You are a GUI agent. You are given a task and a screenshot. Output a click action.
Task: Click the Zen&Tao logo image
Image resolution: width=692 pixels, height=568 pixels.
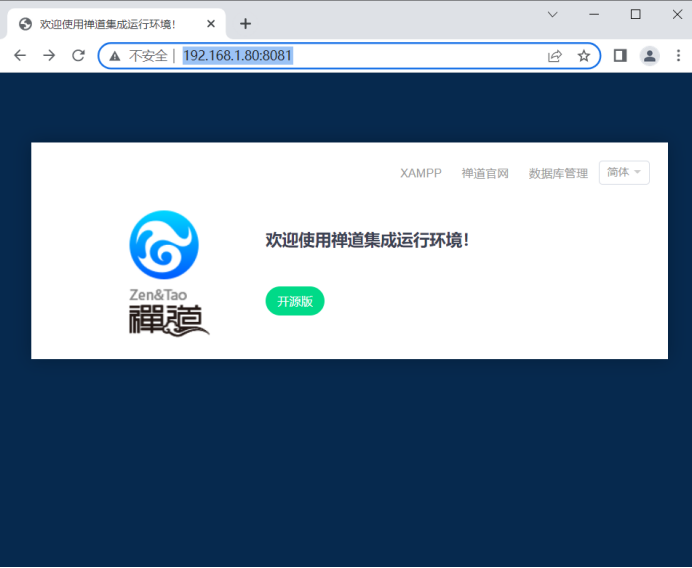tap(169, 273)
